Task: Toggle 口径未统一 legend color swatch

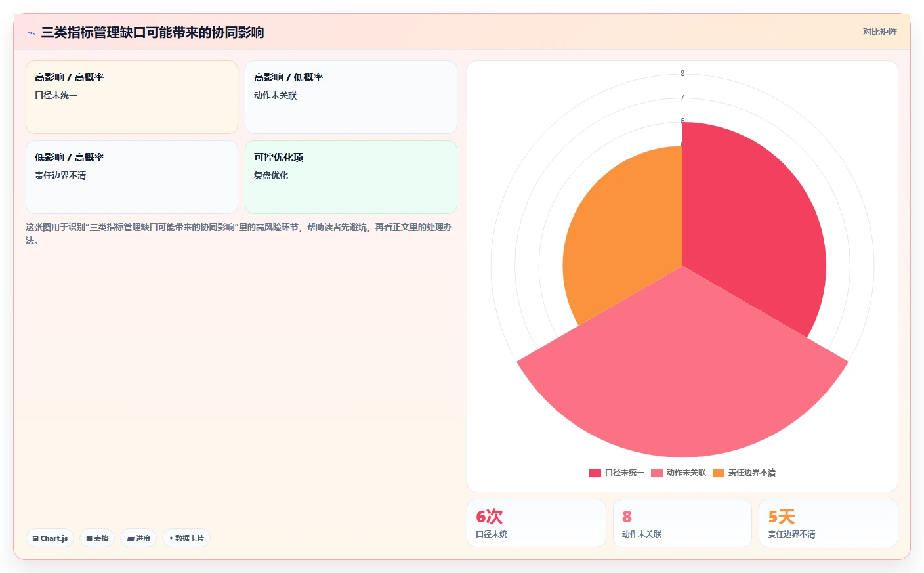Action: tap(595, 473)
